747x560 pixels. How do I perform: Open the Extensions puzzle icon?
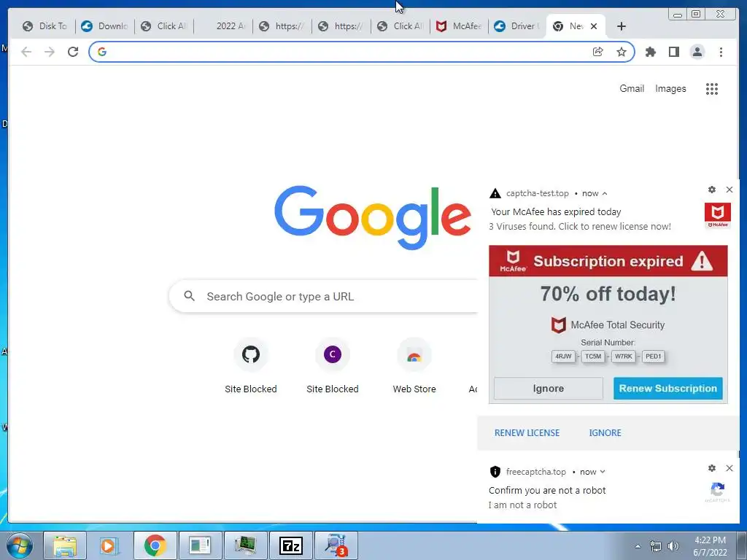650,52
